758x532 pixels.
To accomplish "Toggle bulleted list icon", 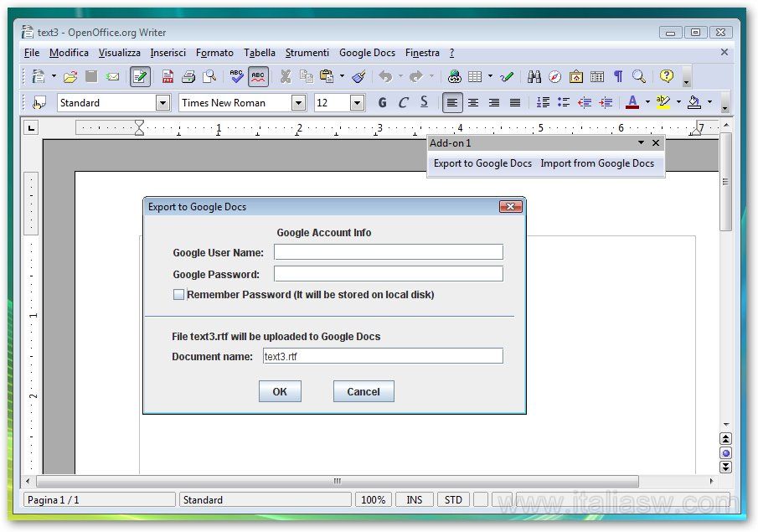I will coord(563,102).
